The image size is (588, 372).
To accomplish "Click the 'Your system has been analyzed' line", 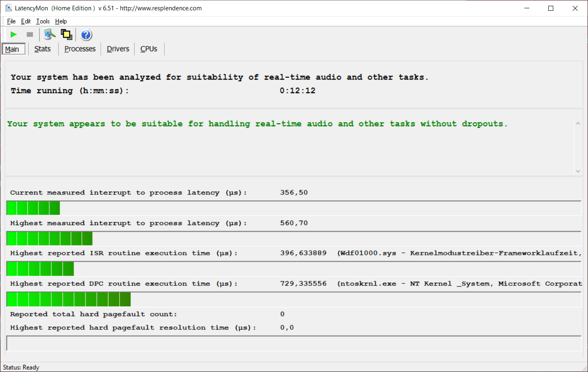I will tap(220, 77).
